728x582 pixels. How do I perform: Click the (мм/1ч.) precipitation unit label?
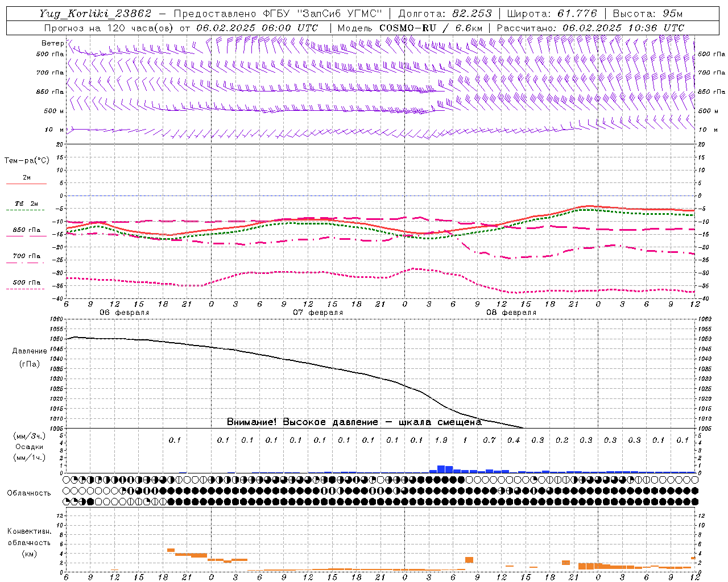pos(29,458)
